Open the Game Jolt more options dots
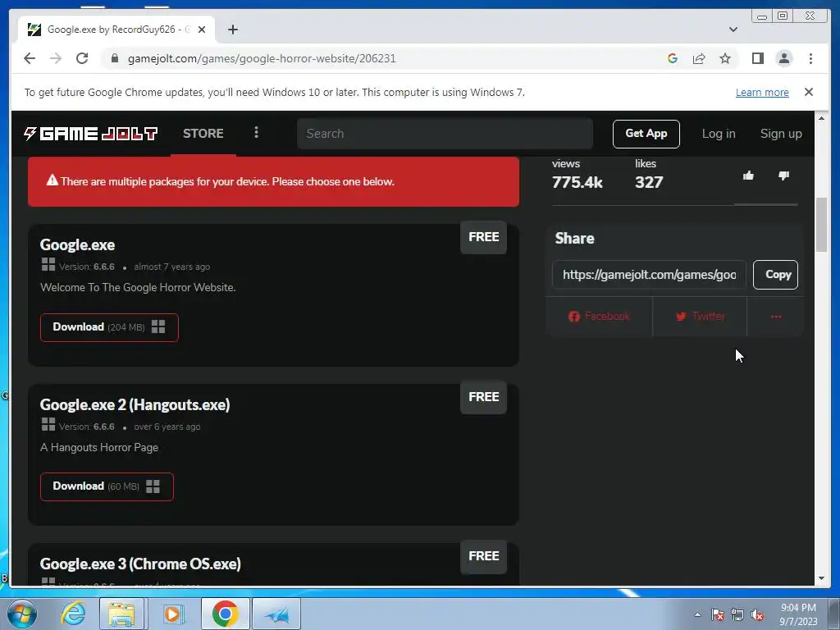The width and height of the screenshot is (840, 630). pos(256,132)
